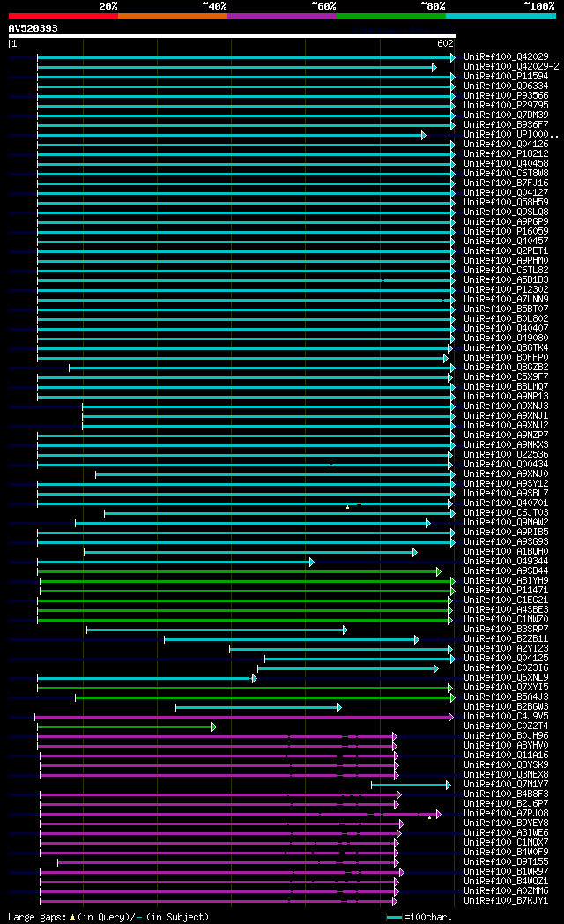The height and width of the screenshot is (924, 564).
Task: Select the UniRef100_A2YI23 label
Action: click(x=506, y=649)
